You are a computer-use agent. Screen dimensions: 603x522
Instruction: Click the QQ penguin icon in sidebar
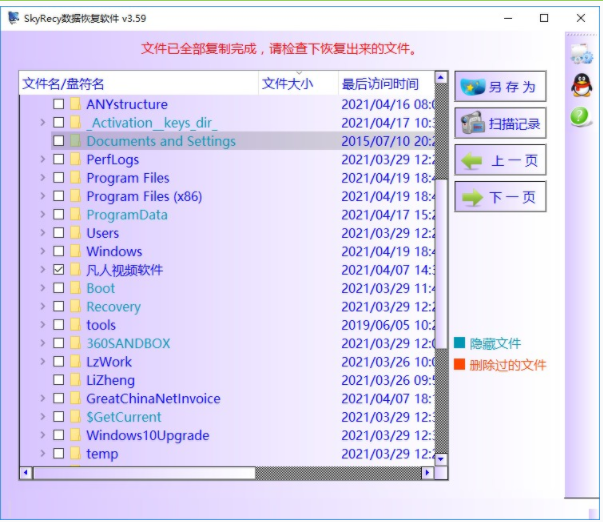point(581,85)
